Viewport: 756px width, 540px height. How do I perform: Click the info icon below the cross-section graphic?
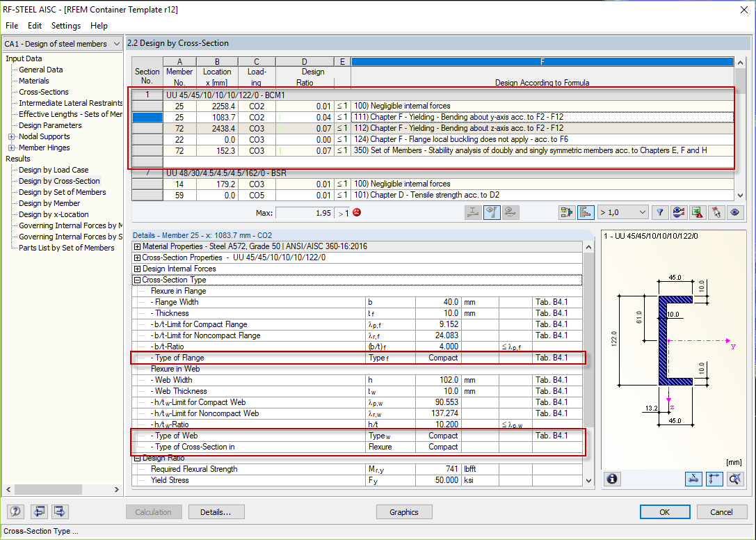coord(612,479)
